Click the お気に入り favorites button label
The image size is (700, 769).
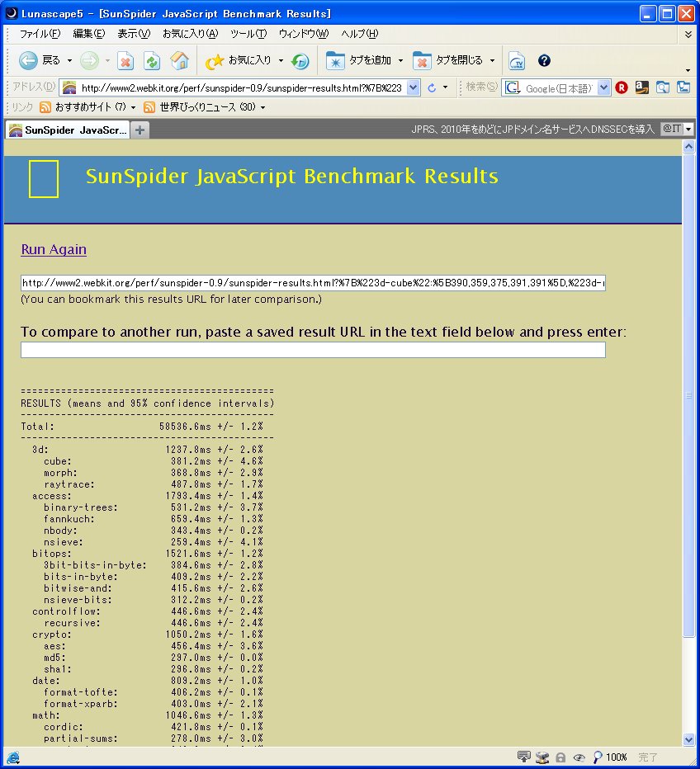pyautogui.click(x=249, y=60)
